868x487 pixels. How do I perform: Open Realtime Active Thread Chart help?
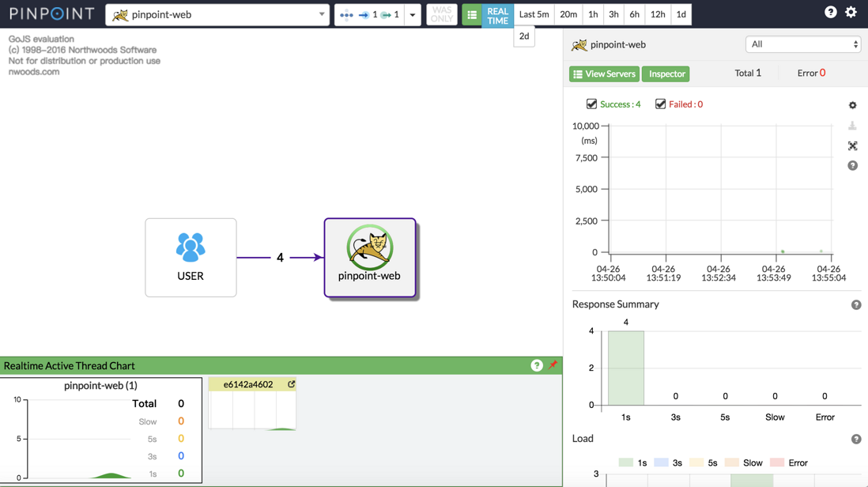point(537,365)
